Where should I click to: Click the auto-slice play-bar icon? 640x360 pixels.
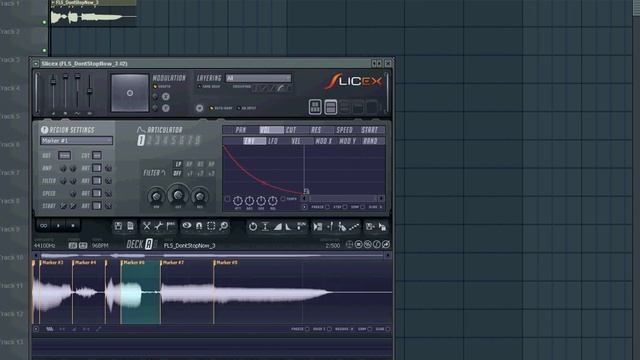[318, 227]
